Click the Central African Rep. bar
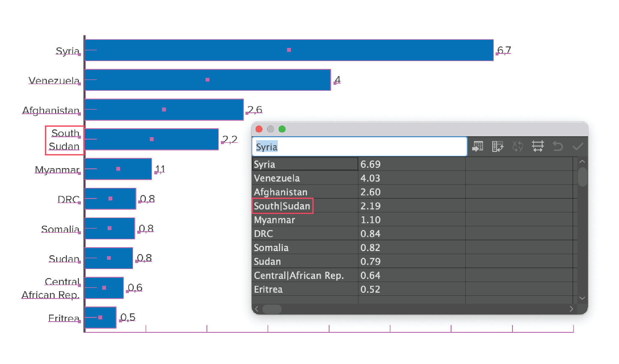Viewport: 619px width, 364px height. pos(104,288)
